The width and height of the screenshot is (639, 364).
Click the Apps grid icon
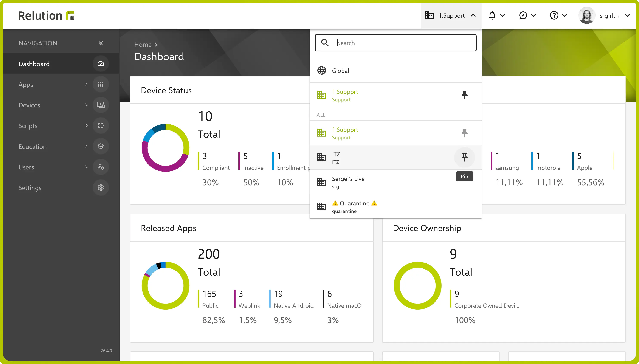[101, 84]
